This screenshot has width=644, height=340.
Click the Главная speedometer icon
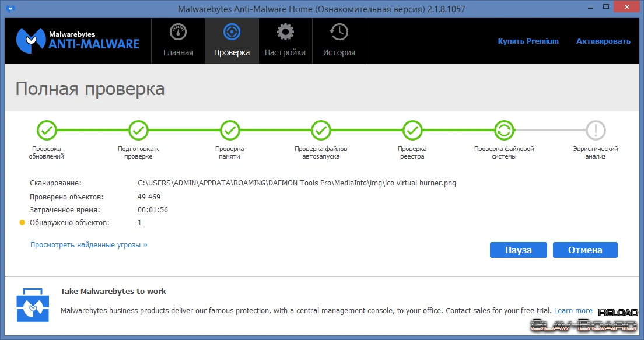(x=178, y=32)
